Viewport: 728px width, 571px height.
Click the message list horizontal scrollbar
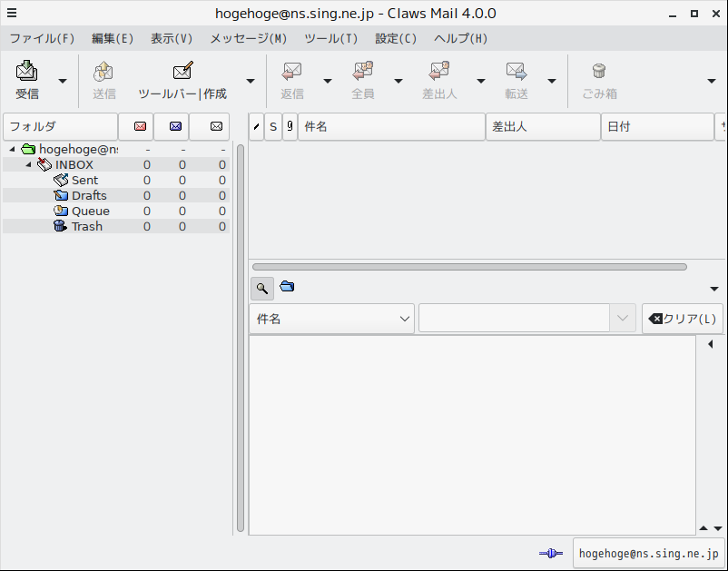[469, 267]
